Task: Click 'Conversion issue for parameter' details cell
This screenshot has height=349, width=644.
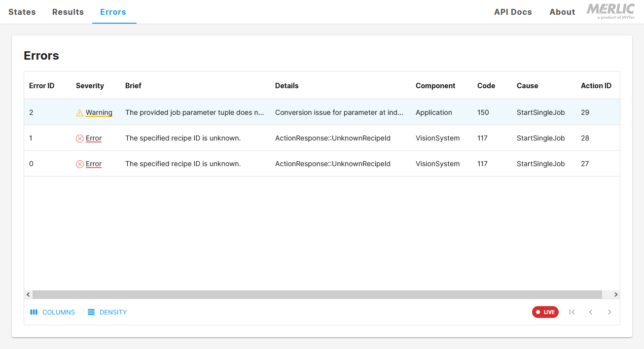Action: click(339, 112)
